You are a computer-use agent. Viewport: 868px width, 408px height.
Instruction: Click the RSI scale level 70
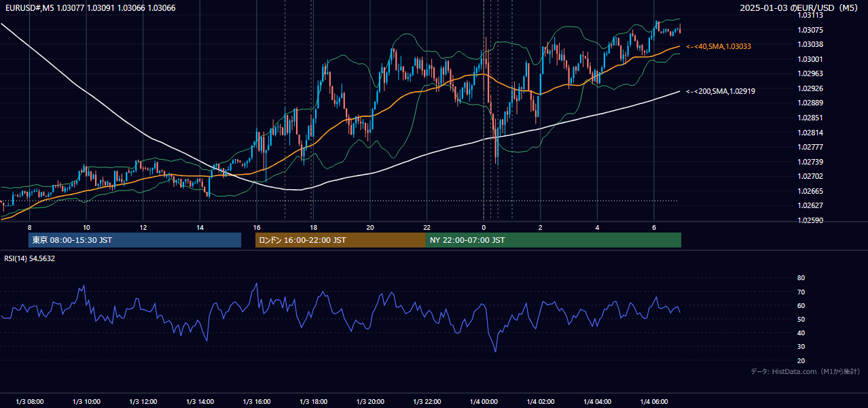pos(801,292)
